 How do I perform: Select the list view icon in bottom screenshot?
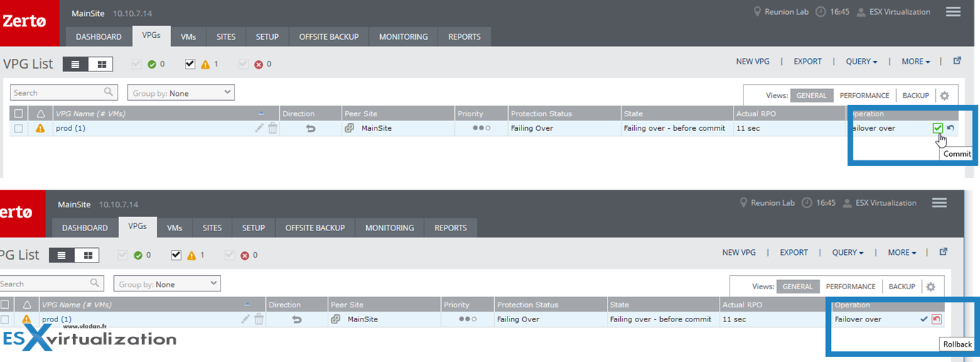click(62, 256)
